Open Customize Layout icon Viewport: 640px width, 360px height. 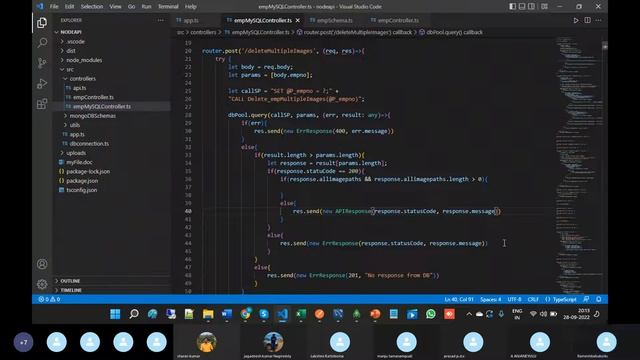click(x=544, y=7)
